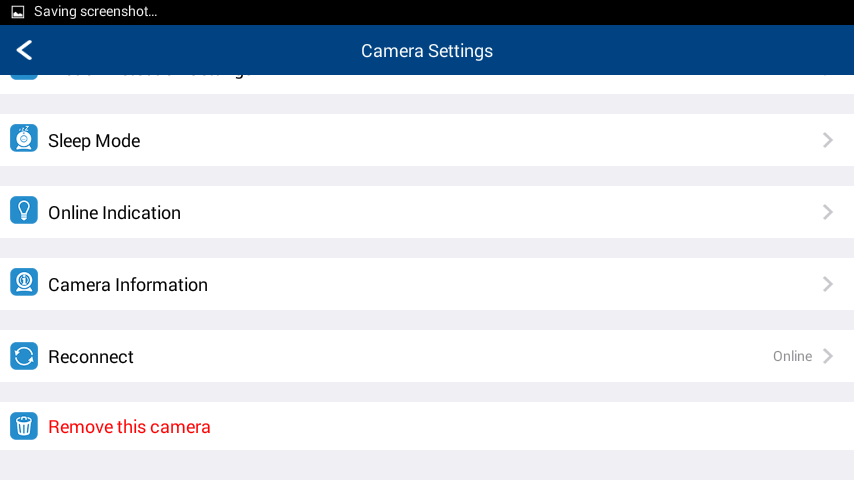Tap Remove this camera red text

pyautogui.click(x=129, y=427)
